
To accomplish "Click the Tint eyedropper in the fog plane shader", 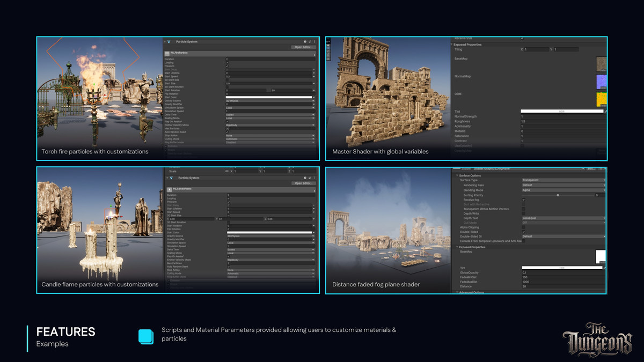I will [x=605, y=268].
